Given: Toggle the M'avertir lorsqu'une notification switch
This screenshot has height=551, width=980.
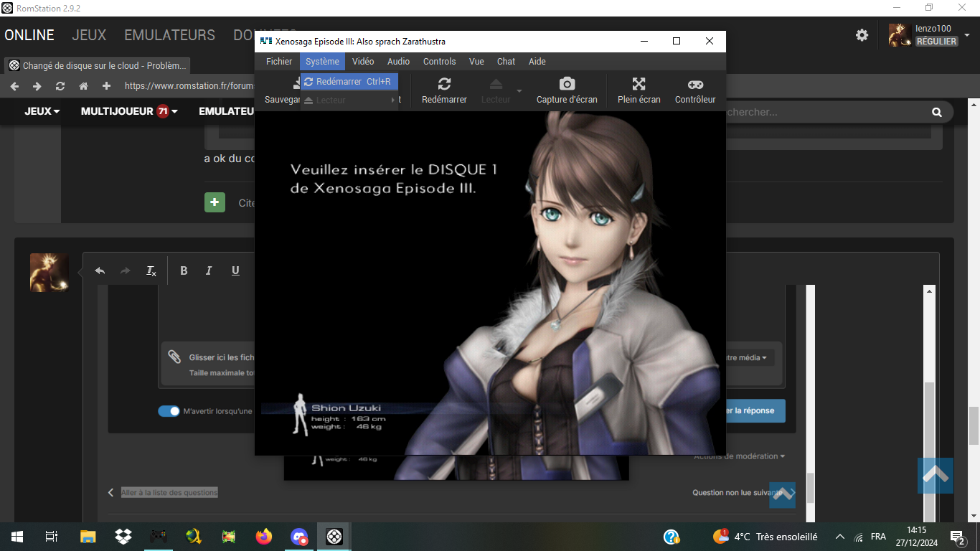Looking at the screenshot, I should 169,411.
